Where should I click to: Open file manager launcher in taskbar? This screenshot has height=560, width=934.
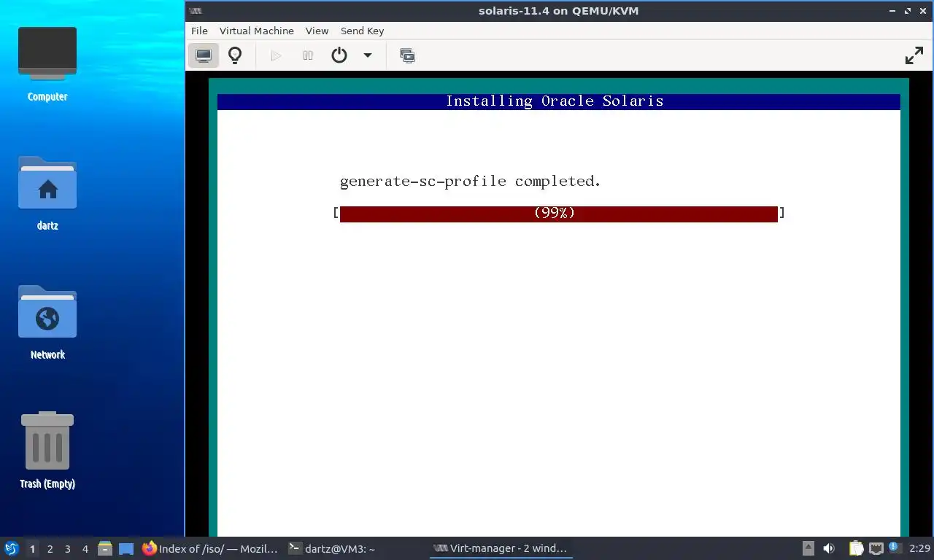[x=105, y=548]
